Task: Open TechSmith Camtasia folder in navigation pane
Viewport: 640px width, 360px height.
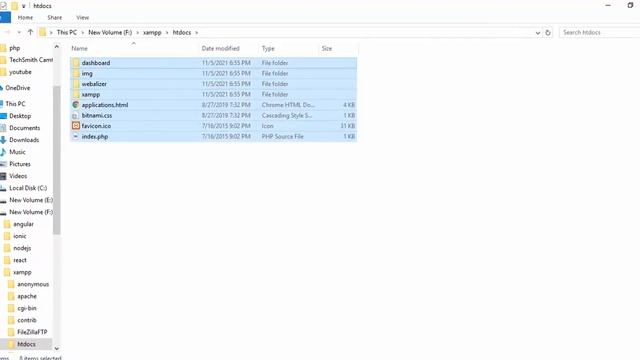Action: (x=31, y=60)
